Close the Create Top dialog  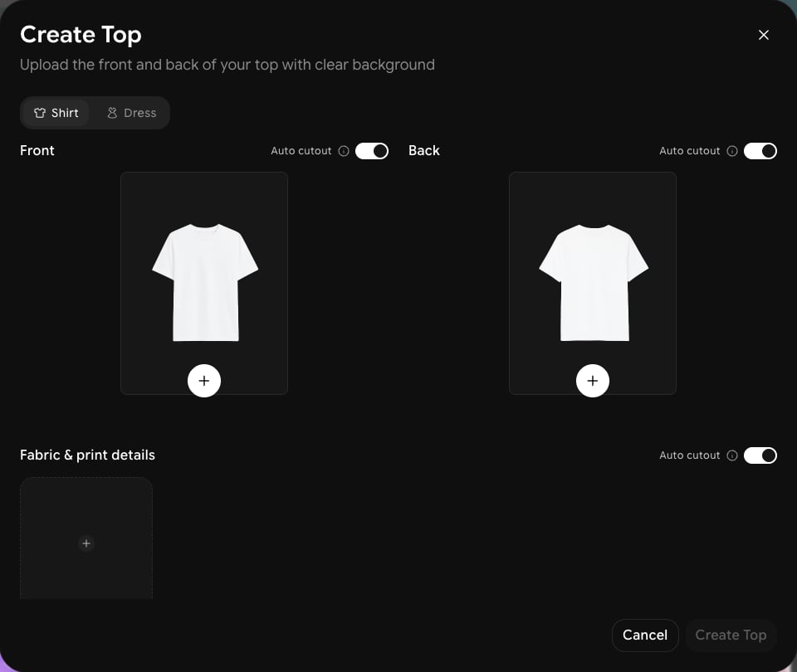763,35
